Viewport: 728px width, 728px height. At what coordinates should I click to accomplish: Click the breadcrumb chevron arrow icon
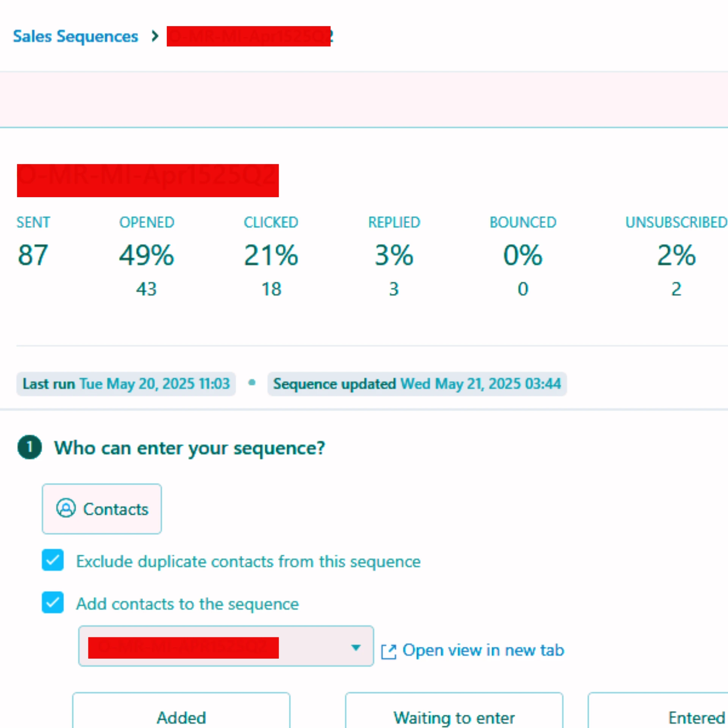tap(154, 36)
